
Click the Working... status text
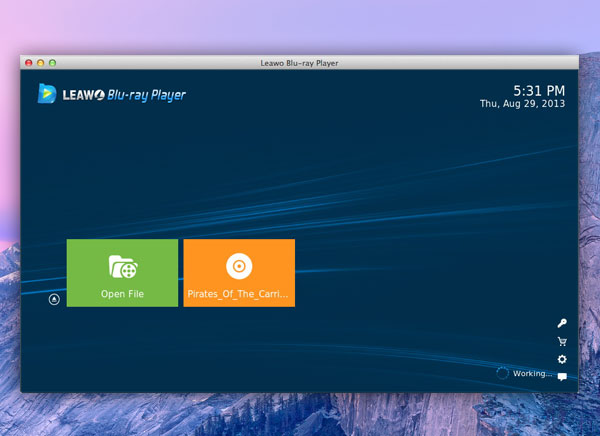point(532,373)
